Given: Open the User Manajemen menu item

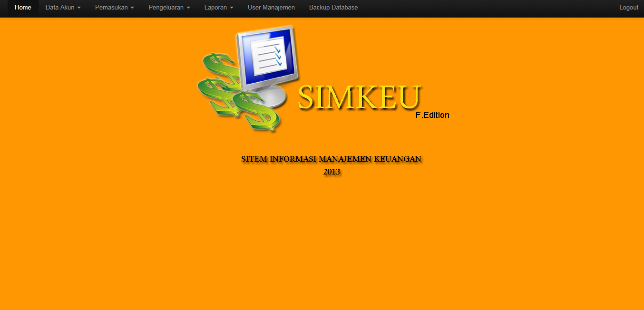Looking at the screenshot, I should click(x=271, y=7).
